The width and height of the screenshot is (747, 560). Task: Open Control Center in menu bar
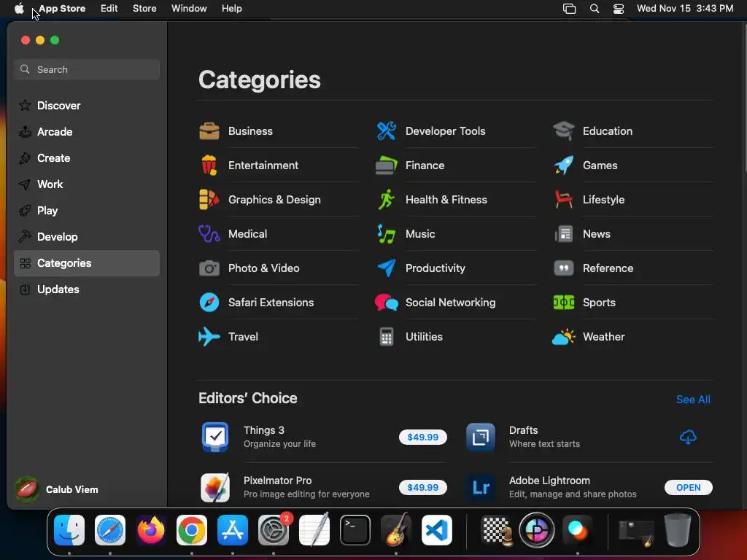coord(619,9)
